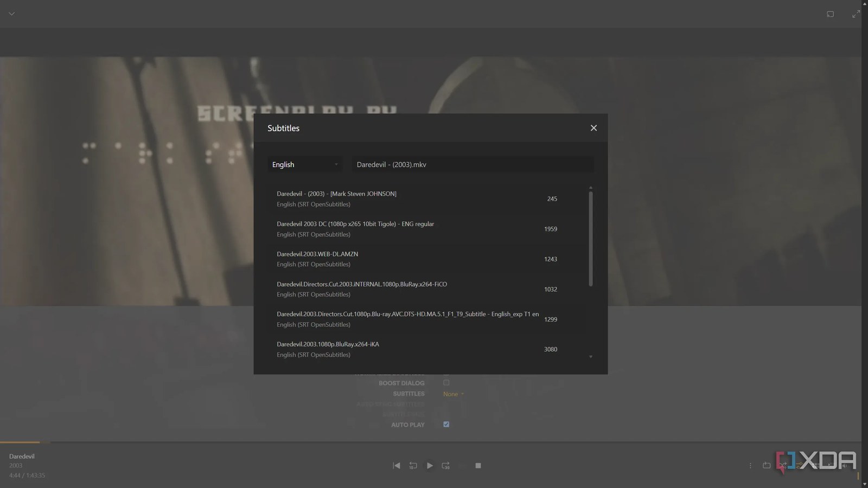Uncheck the Auto Play checkbox
868x488 pixels.
click(446, 425)
